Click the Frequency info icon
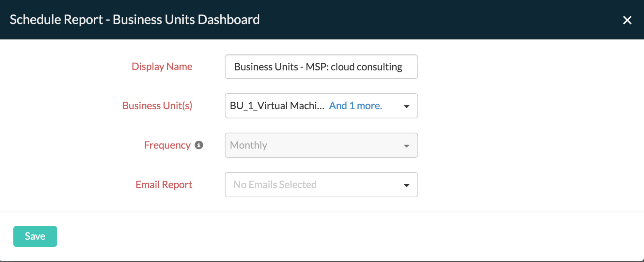This screenshot has width=644, height=262. 199,145
